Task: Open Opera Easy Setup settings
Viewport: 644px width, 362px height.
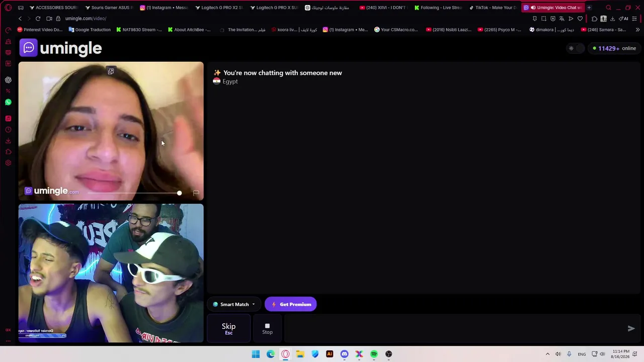Action: pyautogui.click(x=634, y=19)
